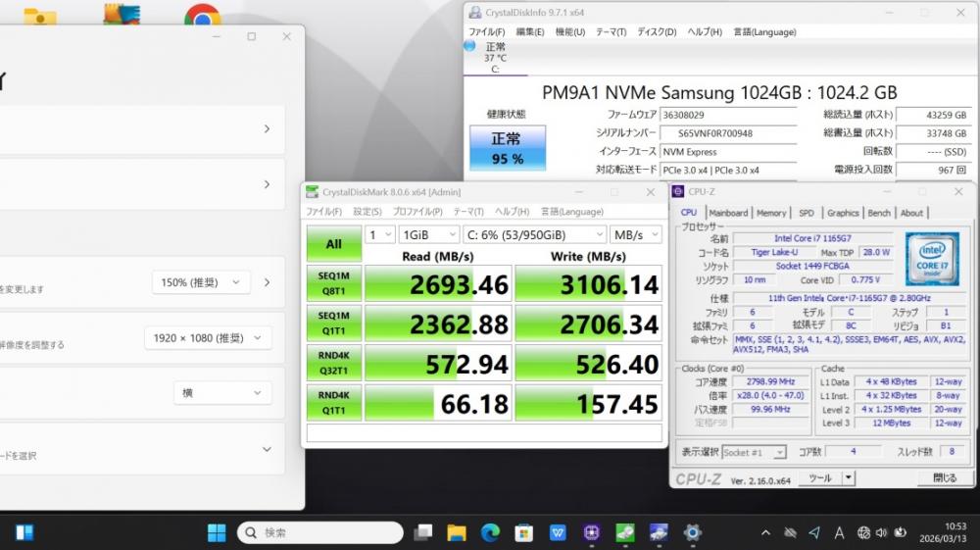
Task: Open CrystalDiskMark 言語(Language) menu
Action: pos(572,212)
